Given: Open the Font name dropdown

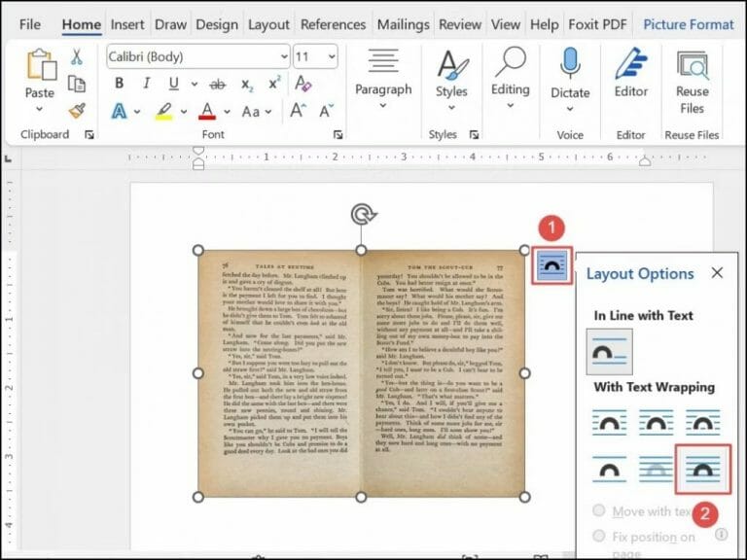Looking at the screenshot, I should 284,57.
